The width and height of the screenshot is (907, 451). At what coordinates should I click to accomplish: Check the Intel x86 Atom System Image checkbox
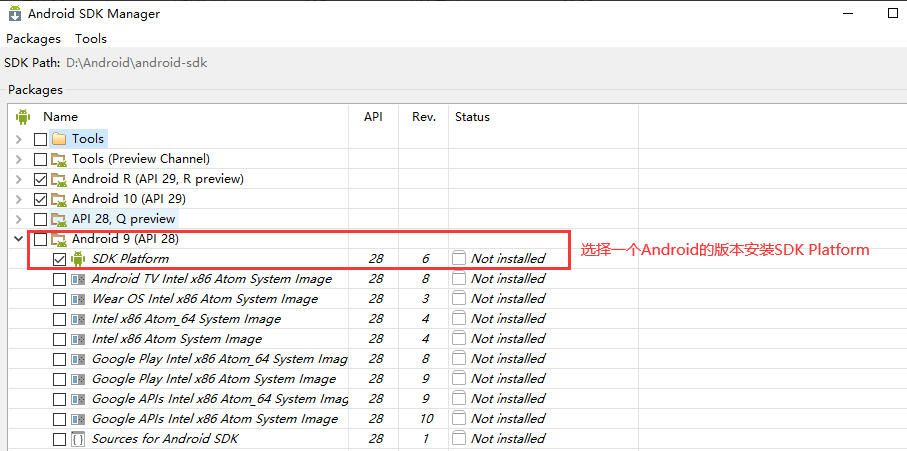60,340
